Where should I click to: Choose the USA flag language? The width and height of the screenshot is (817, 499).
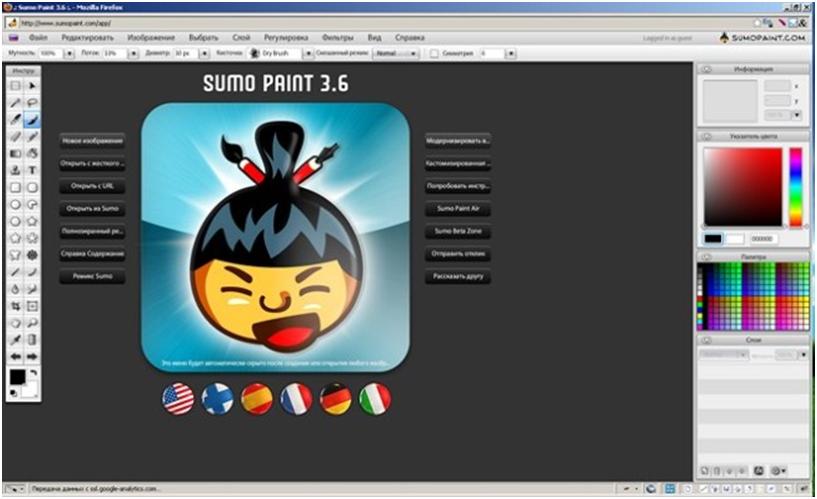pyautogui.click(x=178, y=399)
